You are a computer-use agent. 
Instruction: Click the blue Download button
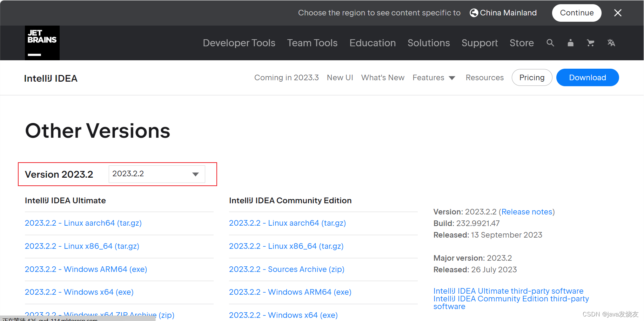click(588, 77)
